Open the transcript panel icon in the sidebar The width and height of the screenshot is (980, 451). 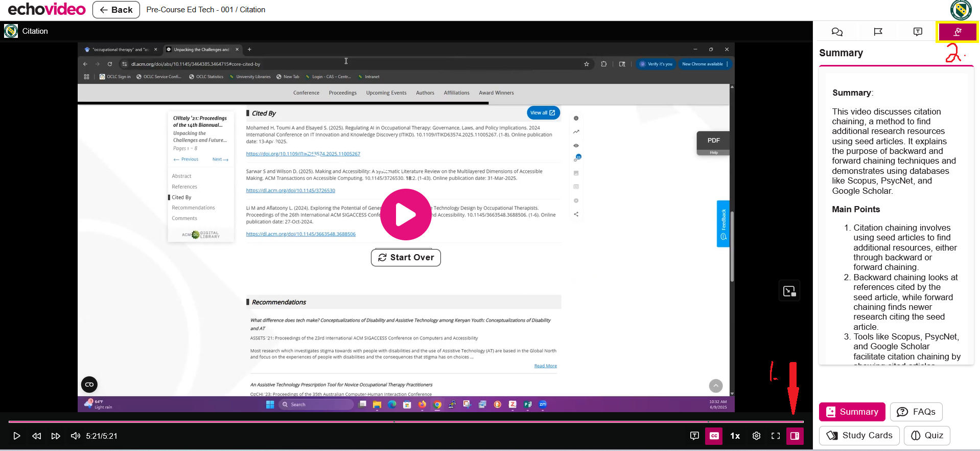(x=918, y=32)
